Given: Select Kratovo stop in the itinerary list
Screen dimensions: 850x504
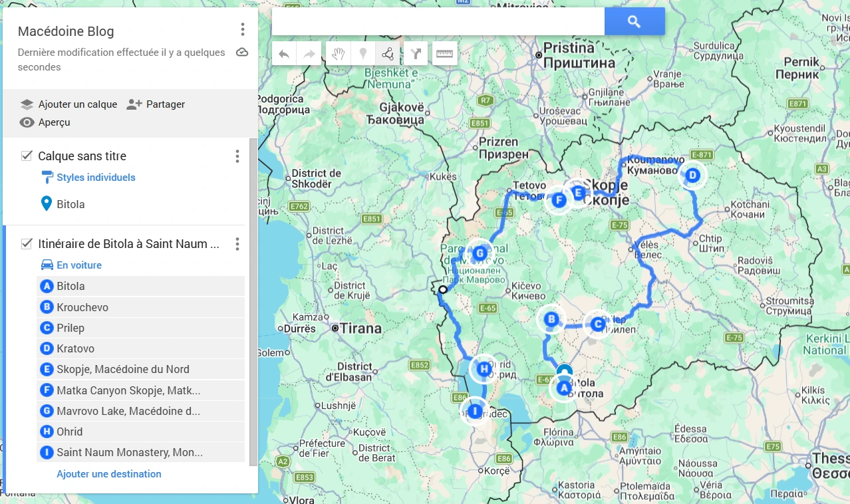Looking at the screenshot, I should pyautogui.click(x=75, y=348).
